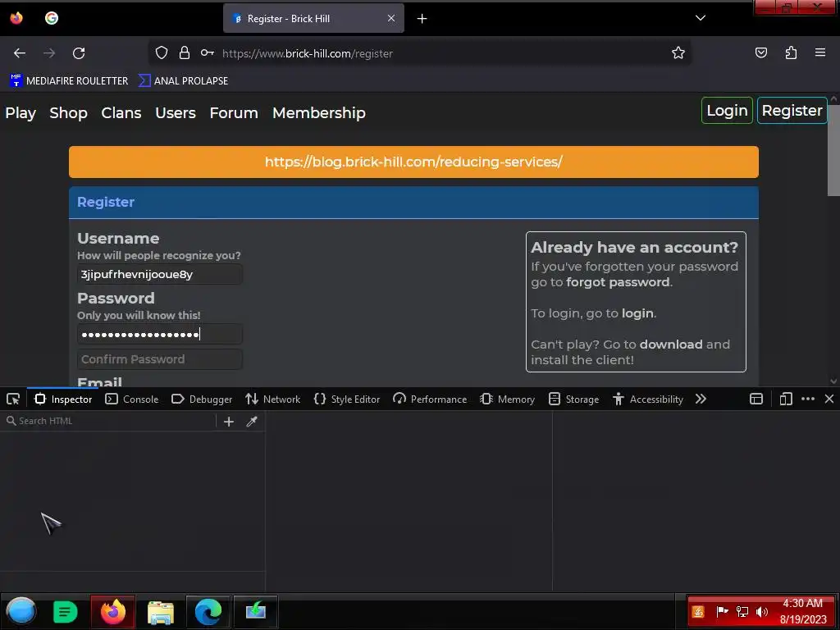Open the list all tabs dropdown
This screenshot has width=840, height=630.
point(701,18)
